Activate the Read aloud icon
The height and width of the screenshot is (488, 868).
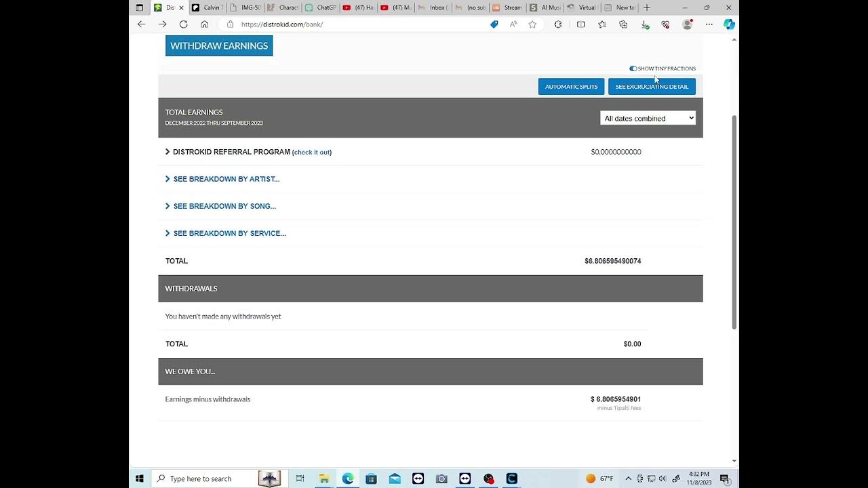(513, 24)
